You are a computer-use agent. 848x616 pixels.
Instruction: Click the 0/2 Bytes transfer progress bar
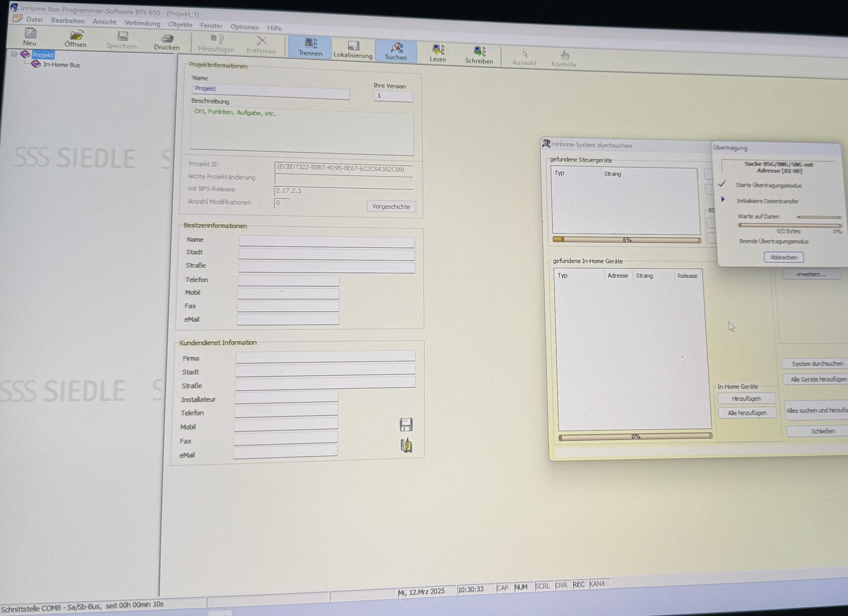click(790, 225)
